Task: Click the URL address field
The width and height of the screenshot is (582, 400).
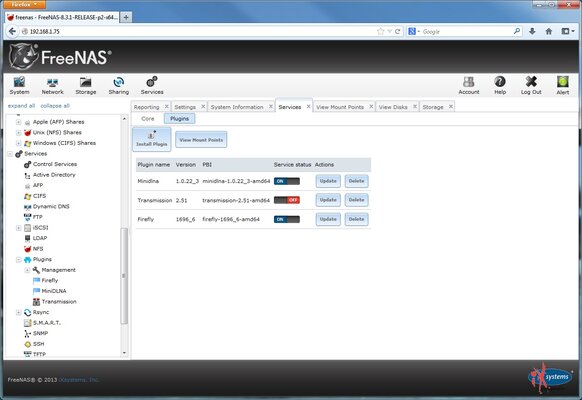Action: click(199, 32)
